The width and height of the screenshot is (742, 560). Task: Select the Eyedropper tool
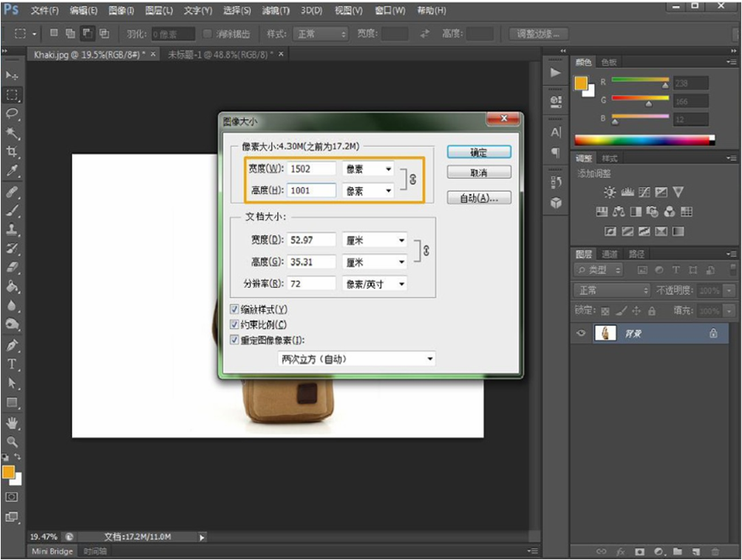(13, 171)
